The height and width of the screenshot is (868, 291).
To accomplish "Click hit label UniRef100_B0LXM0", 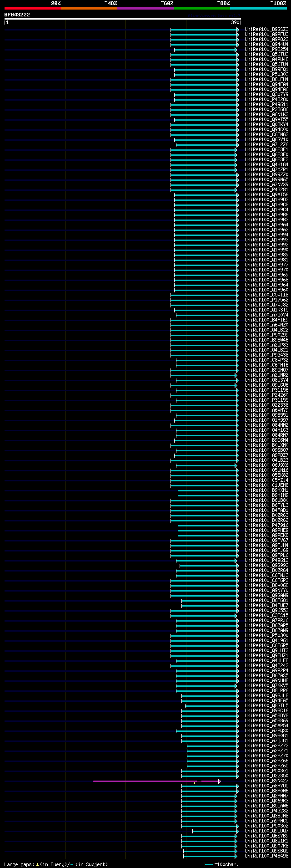I will [x=266, y=445].
